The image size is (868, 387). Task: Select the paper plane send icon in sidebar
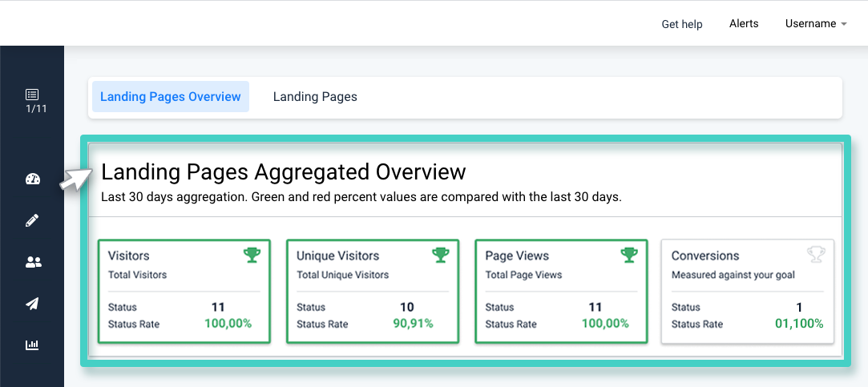click(33, 304)
